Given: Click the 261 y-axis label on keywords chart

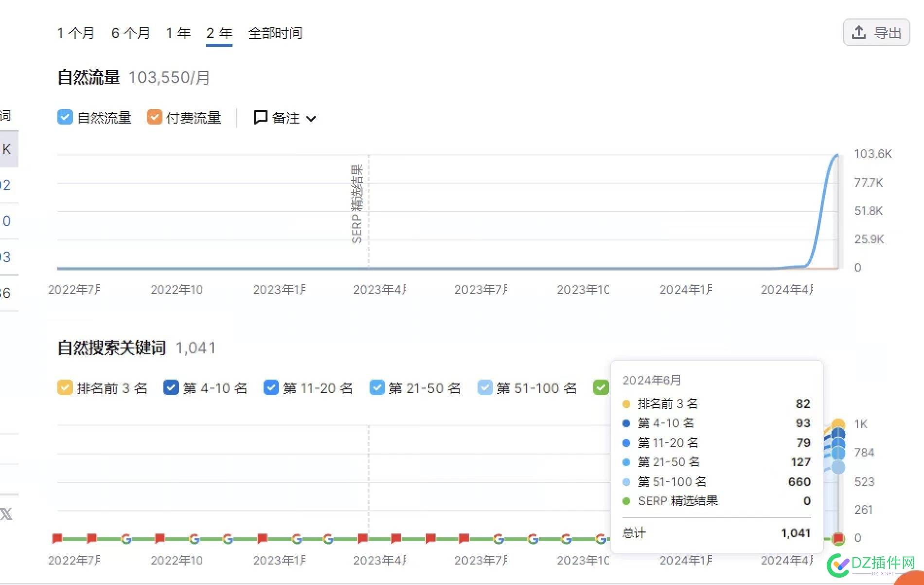Looking at the screenshot, I should pos(864,510).
